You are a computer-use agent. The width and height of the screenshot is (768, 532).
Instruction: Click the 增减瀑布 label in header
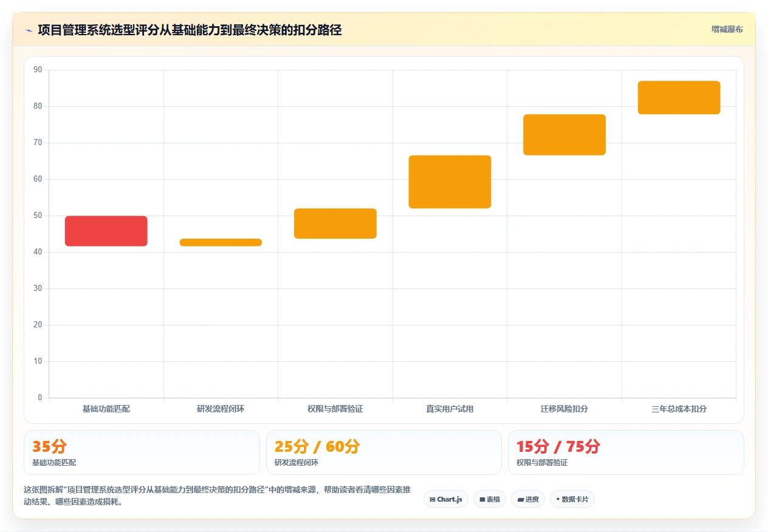[x=727, y=29]
